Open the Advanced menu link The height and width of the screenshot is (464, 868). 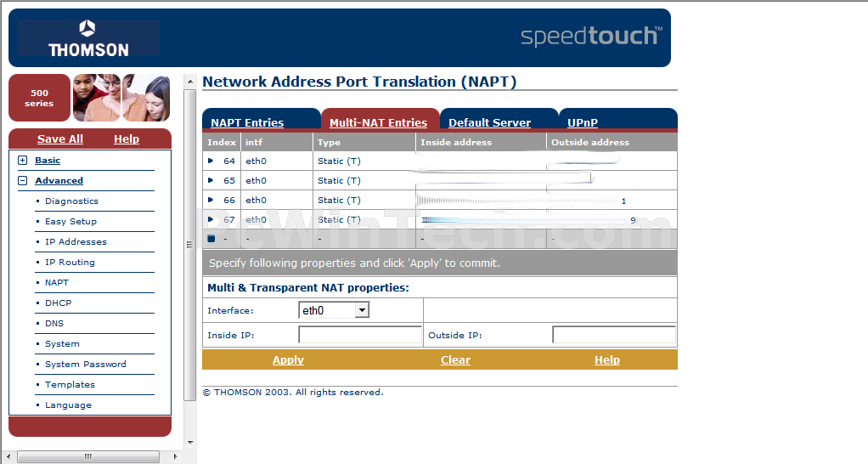point(59,180)
